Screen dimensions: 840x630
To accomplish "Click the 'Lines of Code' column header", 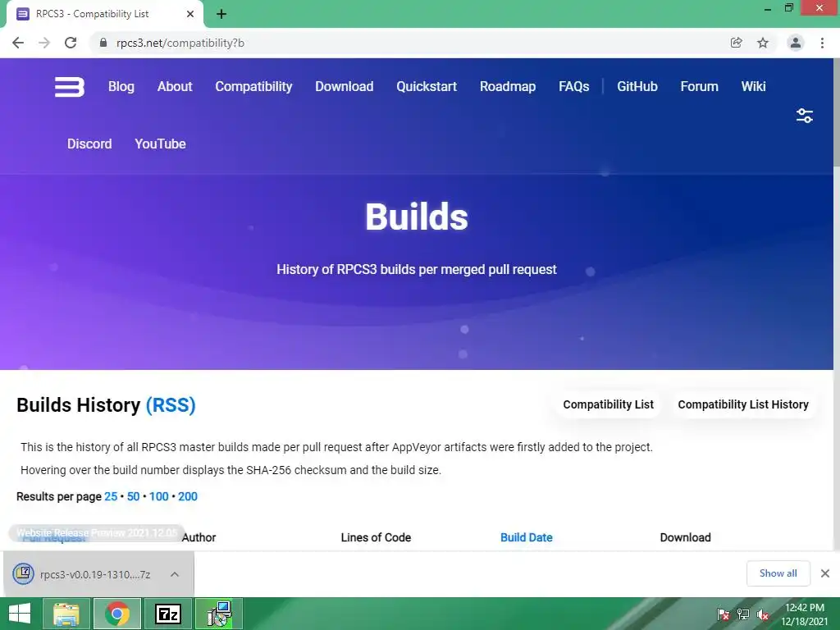I will (376, 537).
